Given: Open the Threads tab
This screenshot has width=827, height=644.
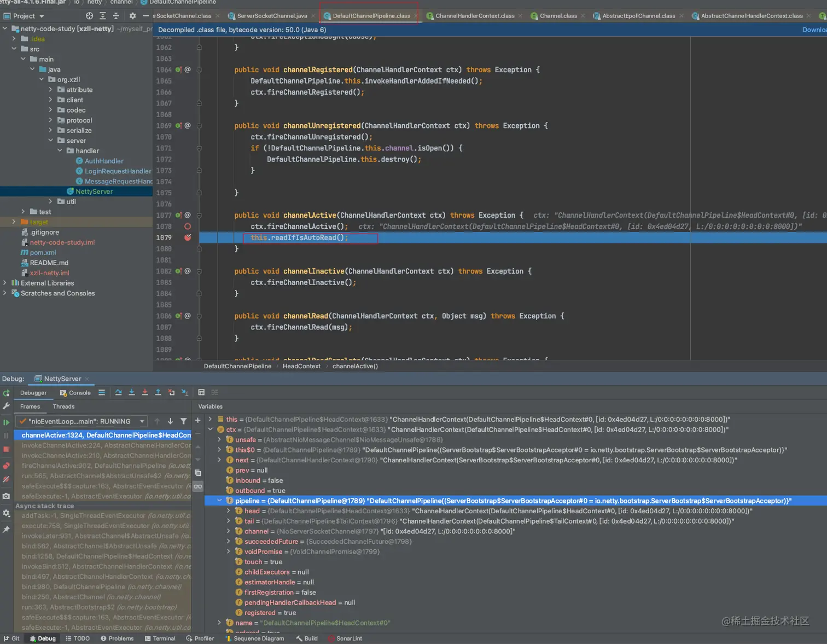Looking at the screenshot, I should pos(63,407).
